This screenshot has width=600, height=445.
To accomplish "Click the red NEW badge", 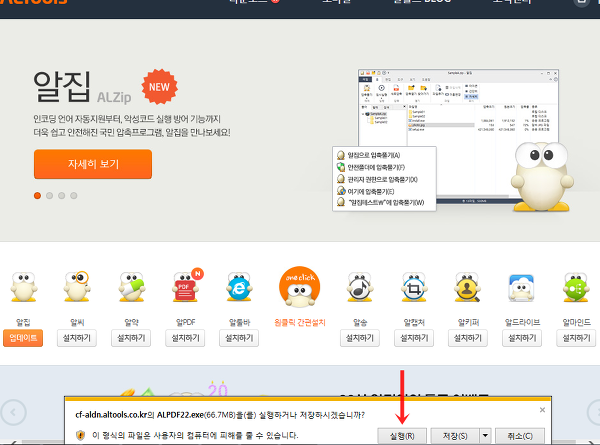I will [160, 87].
